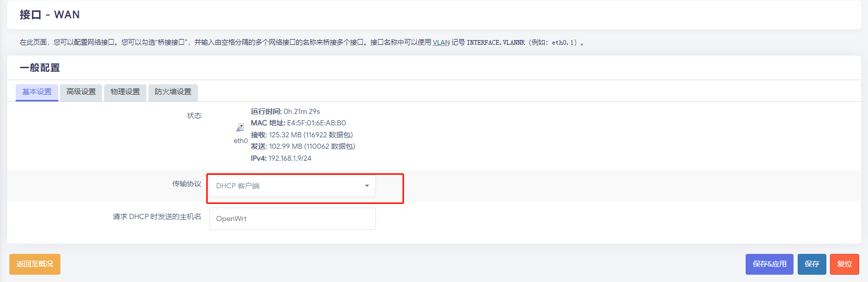Click the MAC 地址 status line

[x=298, y=123]
